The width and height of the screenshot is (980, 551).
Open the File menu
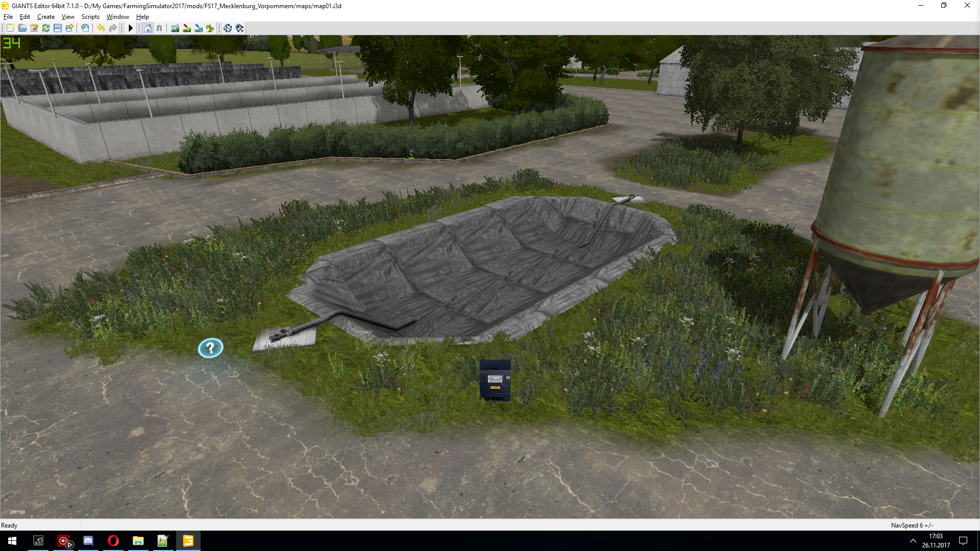click(x=8, y=17)
